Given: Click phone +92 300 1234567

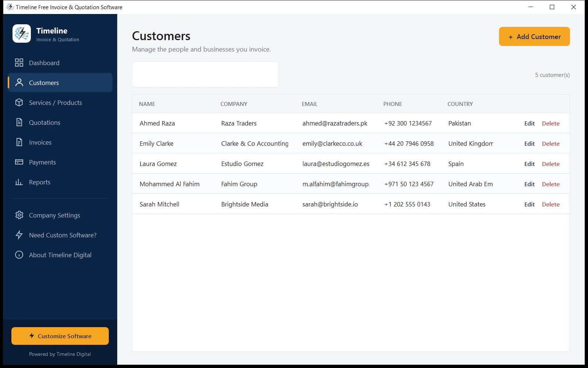Looking at the screenshot, I should coord(408,123).
